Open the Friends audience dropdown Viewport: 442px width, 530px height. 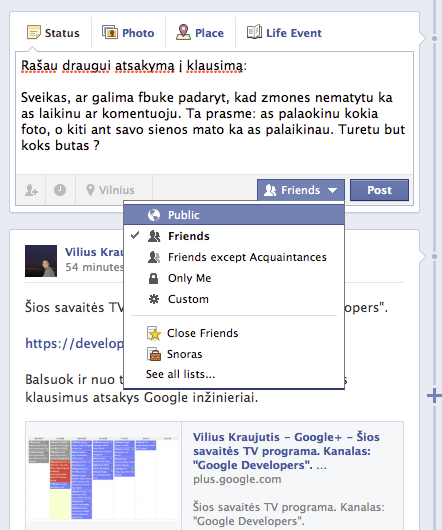tap(301, 190)
